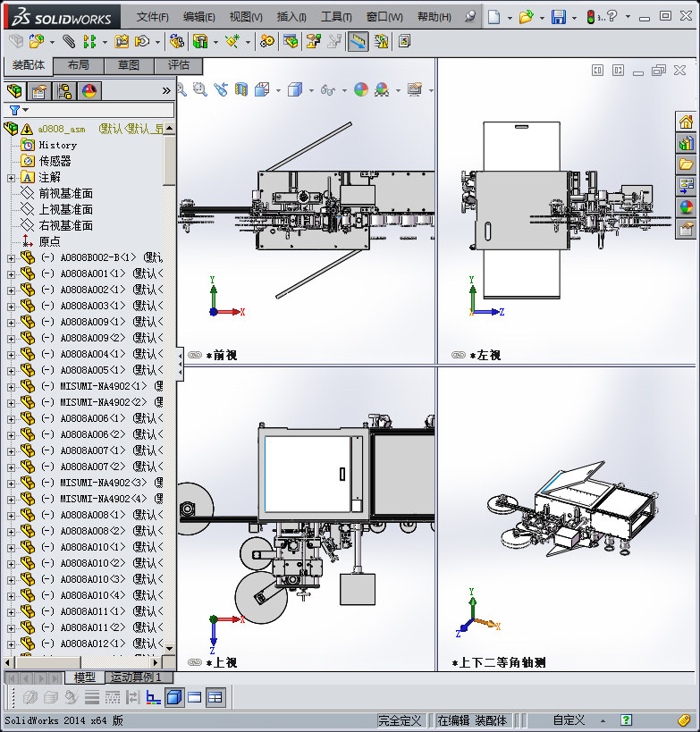Viewport: 700px width, 732px height.
Task: Open the ConfigurationManager tab
Action: 64,91
